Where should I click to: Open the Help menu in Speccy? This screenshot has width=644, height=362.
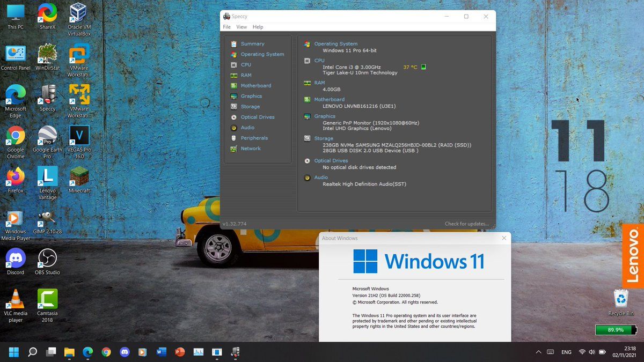(258, 27)
